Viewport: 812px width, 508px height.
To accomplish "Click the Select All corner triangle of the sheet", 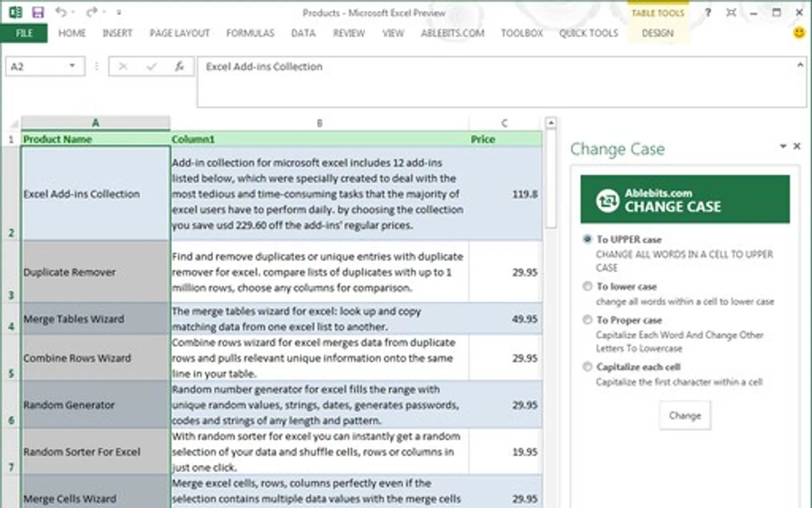I will click(x=13, y=123).
